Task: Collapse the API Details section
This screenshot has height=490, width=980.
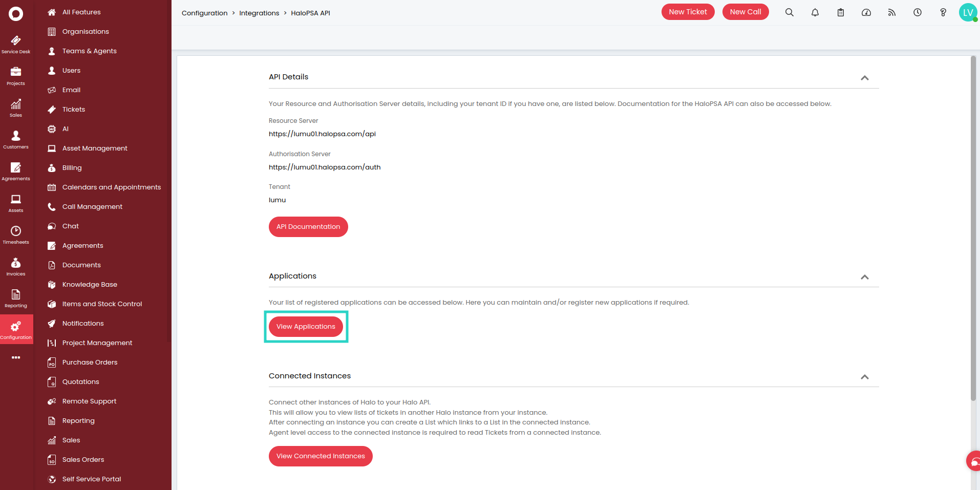Action: 864,78
